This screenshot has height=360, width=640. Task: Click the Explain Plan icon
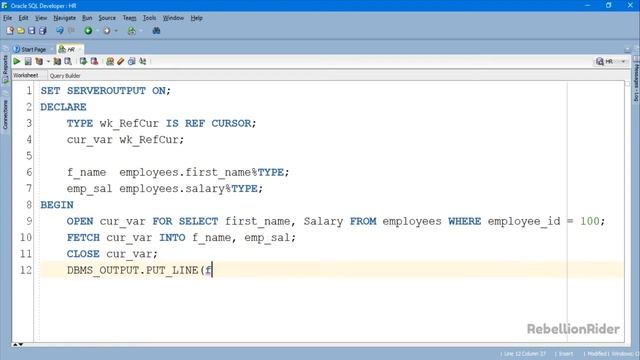39,61
